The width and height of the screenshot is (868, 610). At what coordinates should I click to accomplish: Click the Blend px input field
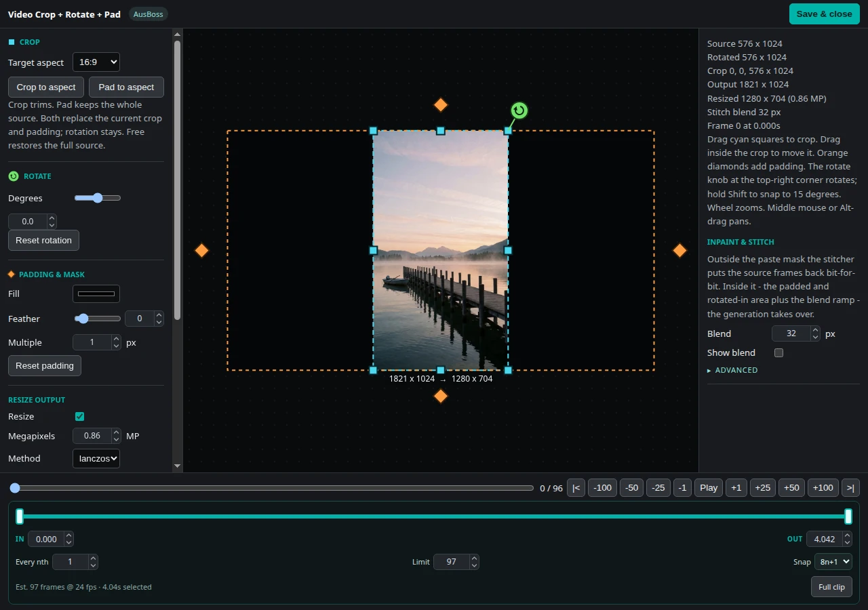pos(796,333)
